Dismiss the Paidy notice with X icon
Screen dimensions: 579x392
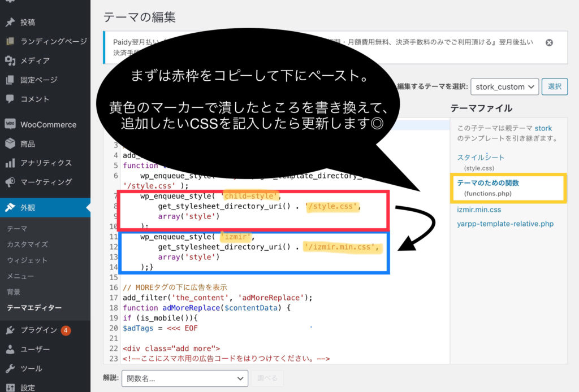tap(548, 43)
